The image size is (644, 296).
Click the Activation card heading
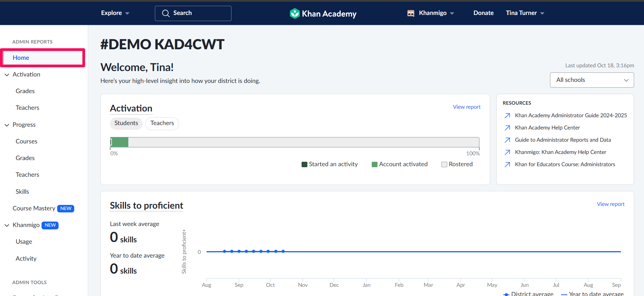(131, 108)
